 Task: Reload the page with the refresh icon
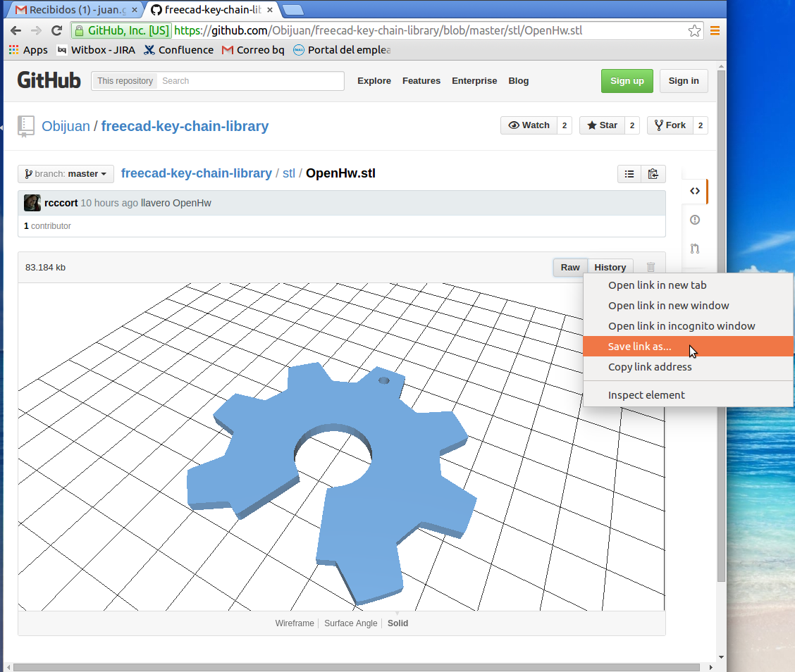pos(57,31)
